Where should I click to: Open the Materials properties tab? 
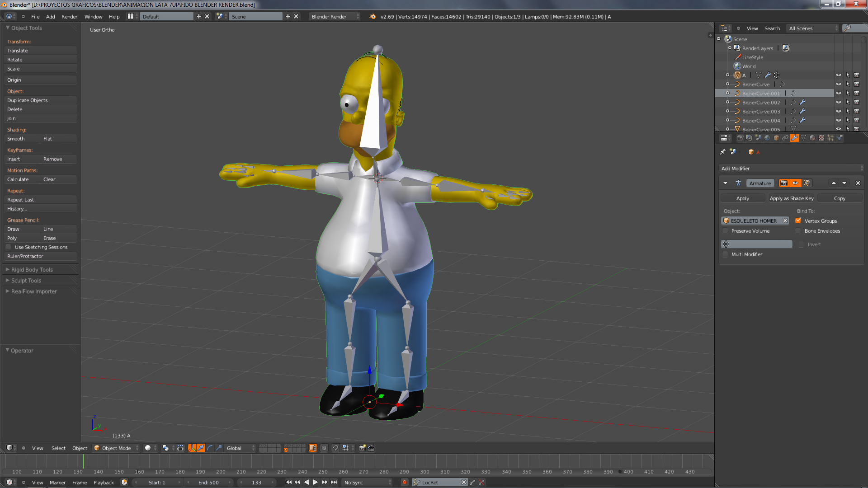click(812, 138)
